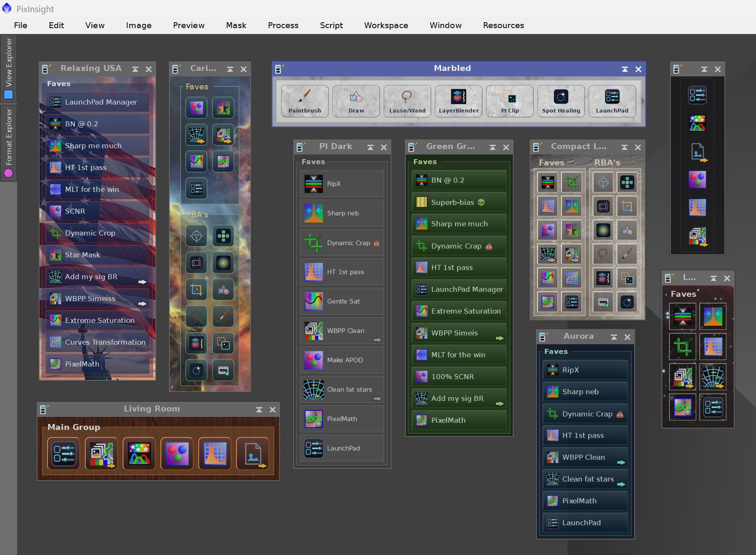Collapse the Aurora panel shade button
Screen dimensions: 756x555
tap(614, 337)
